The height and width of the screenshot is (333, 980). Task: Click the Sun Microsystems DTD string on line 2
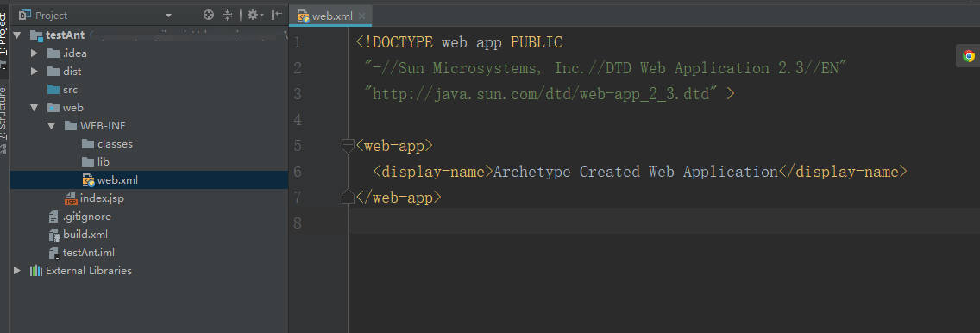tap(606, 68)
